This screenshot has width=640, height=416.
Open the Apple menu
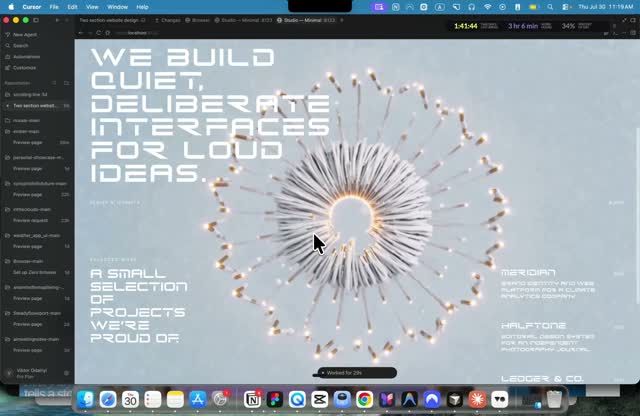coord(11,7)
